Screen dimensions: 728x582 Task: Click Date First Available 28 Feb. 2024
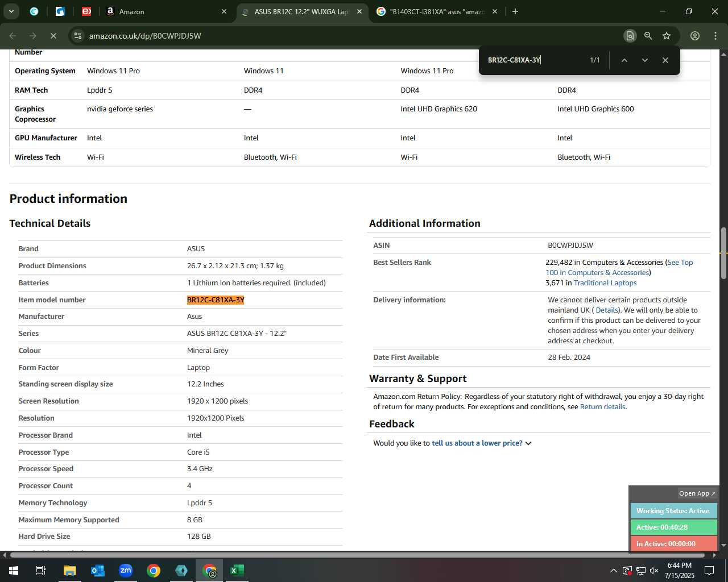[569, 357]
